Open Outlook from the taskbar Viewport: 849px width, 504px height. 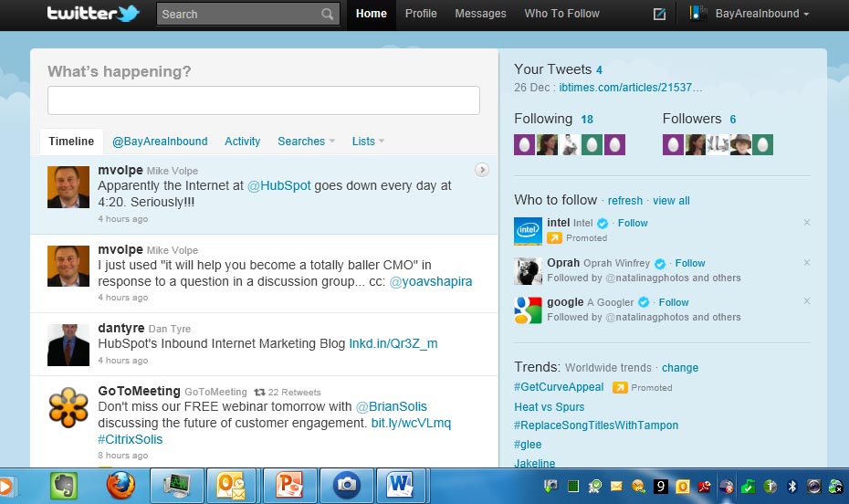pos(231,486)
